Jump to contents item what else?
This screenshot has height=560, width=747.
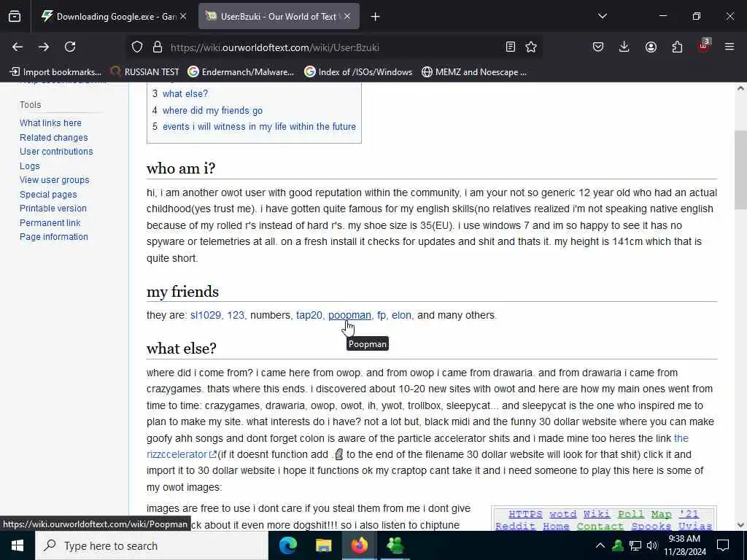185,94
